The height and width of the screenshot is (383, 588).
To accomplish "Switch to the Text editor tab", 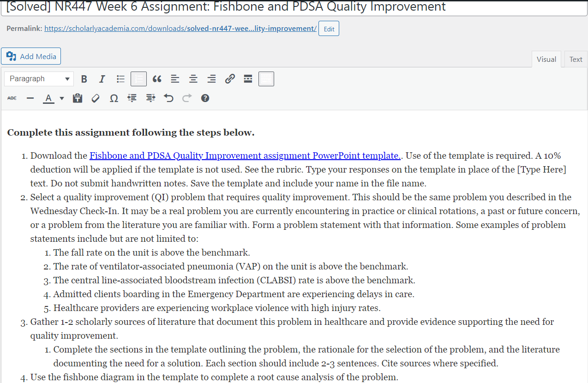I will 576,59.
